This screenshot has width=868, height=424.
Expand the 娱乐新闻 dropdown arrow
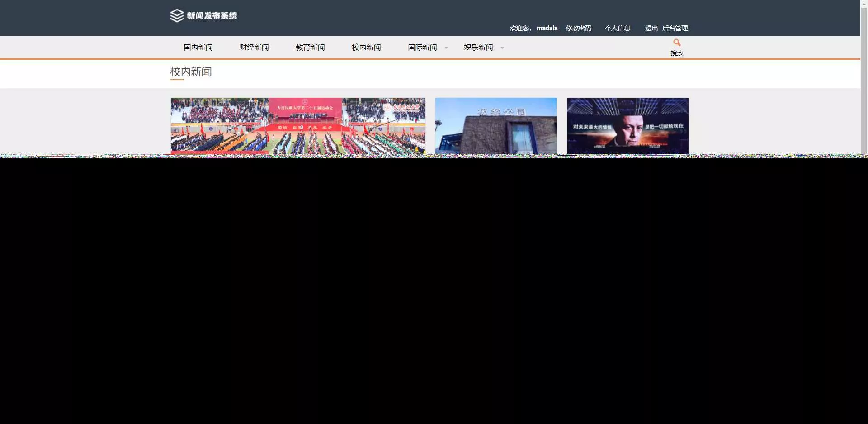pyautogui.click(x=502, y=48)
